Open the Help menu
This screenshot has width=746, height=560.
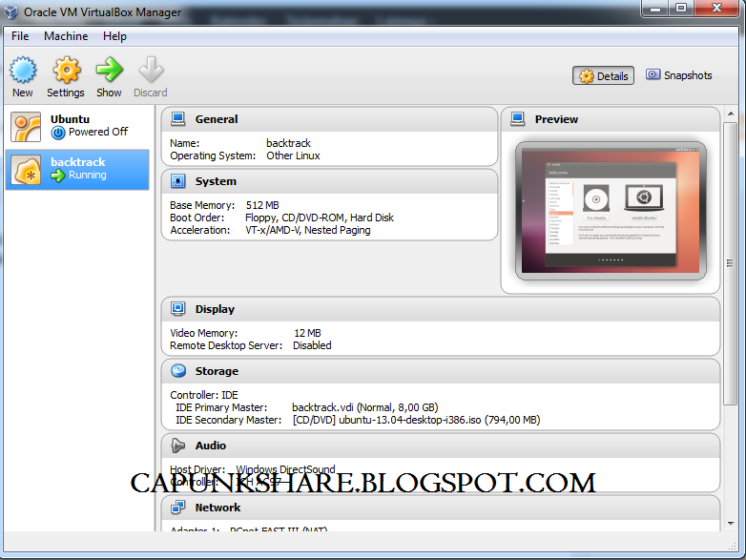coord(114,36)
